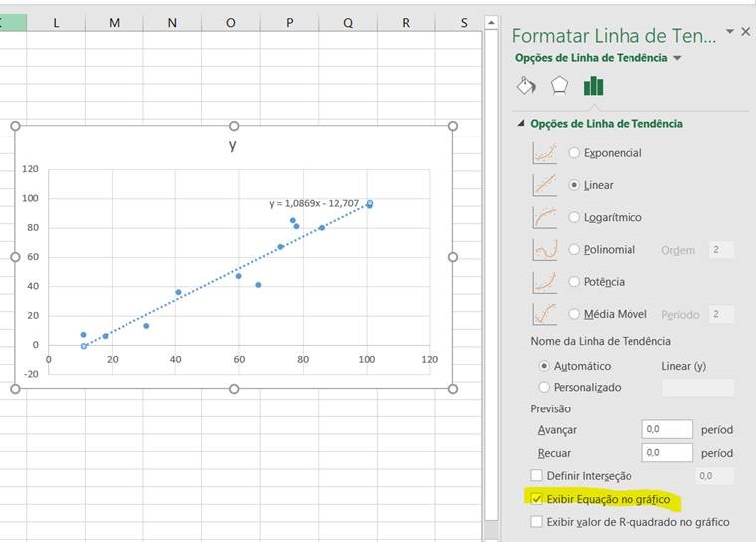Collapse the Opções de Linha de Tendência section
Screen dimensions: 756x542
coord(520,124)
